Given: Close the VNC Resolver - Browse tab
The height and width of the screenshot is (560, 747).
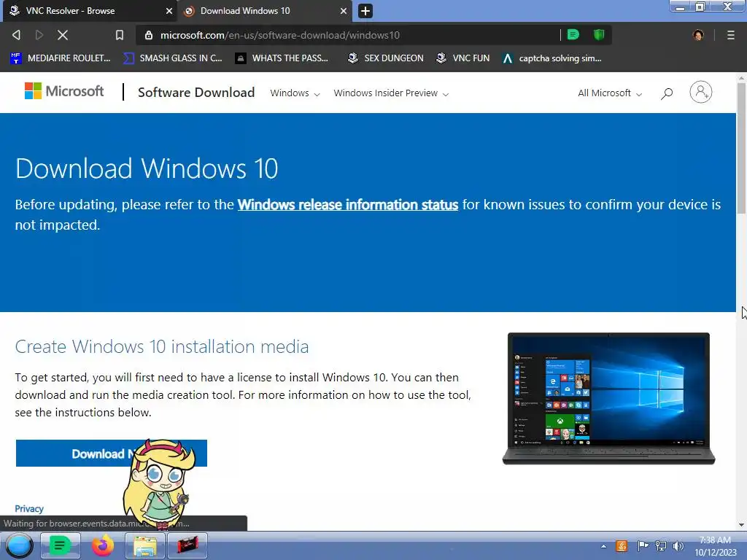Looking at the screenshot, I should (x=169, y=11).
